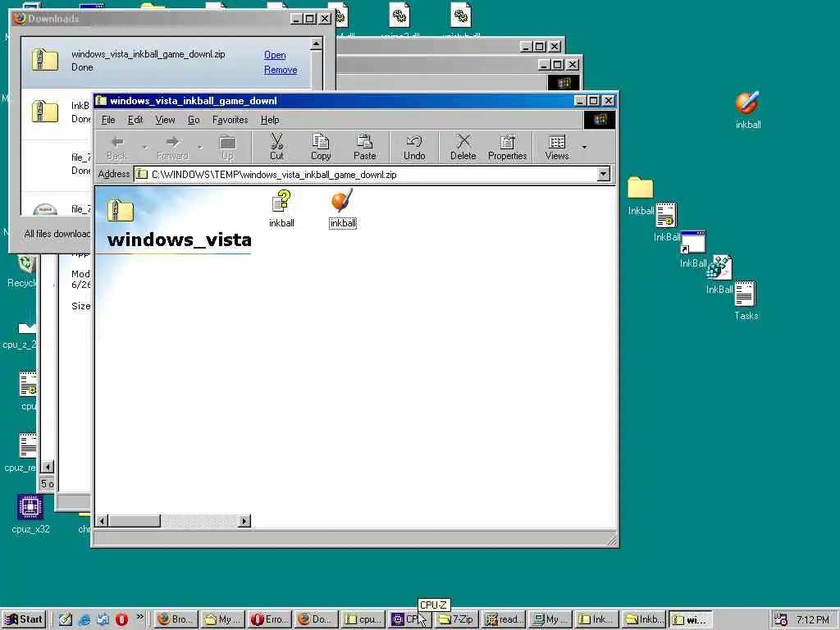The height and width of the screenshot is (630, 840).
Task: Switch to the Erro... Opera taskbar button
Action: point(270,619)
